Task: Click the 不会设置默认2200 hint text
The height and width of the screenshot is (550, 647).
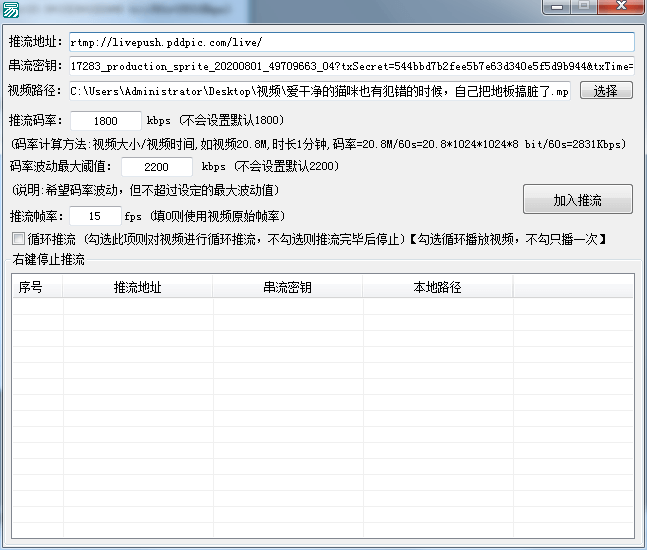Action: pos(287,166)
